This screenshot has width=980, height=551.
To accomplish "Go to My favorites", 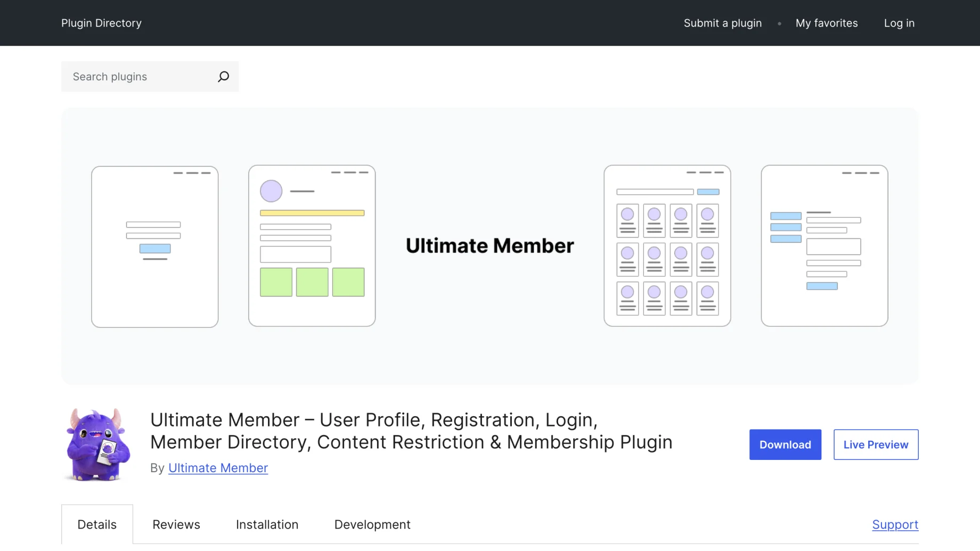I will pos(827,23).
